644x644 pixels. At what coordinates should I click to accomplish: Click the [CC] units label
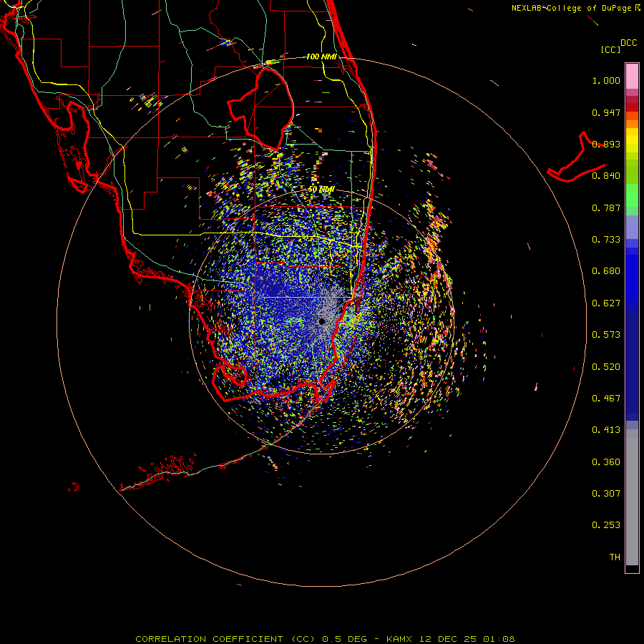pyautogui.click(x=611, y=49)
